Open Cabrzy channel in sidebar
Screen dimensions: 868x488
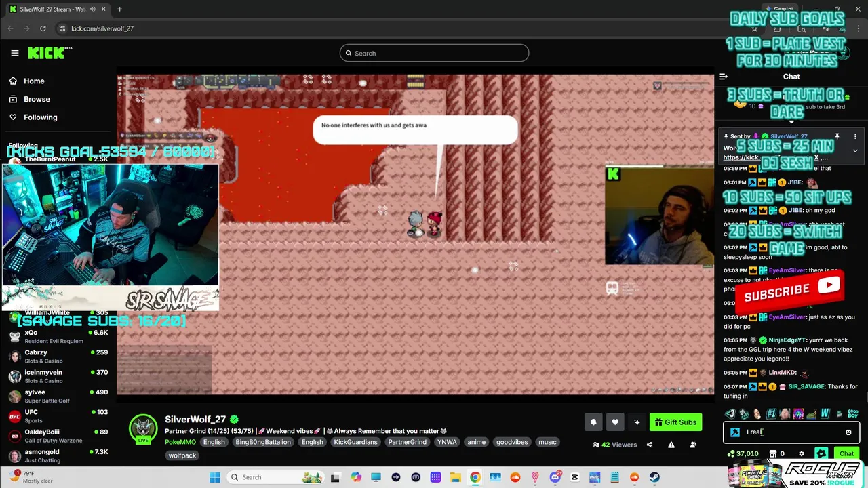tap(57, 357)
